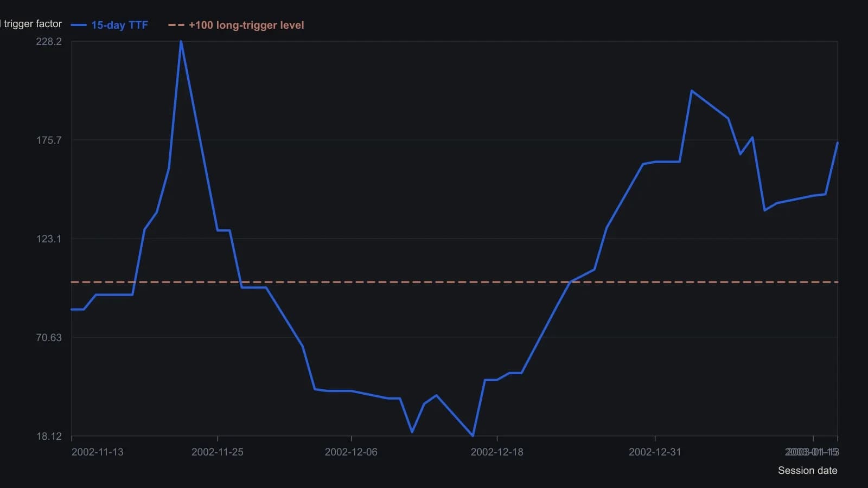Select the 123.1 y-axis label
The width and height of the screenshot is (868, 488).
coord(49,239)
